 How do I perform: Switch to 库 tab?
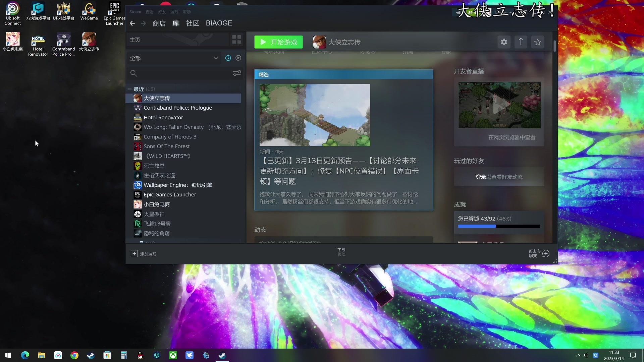click(176, 23)
